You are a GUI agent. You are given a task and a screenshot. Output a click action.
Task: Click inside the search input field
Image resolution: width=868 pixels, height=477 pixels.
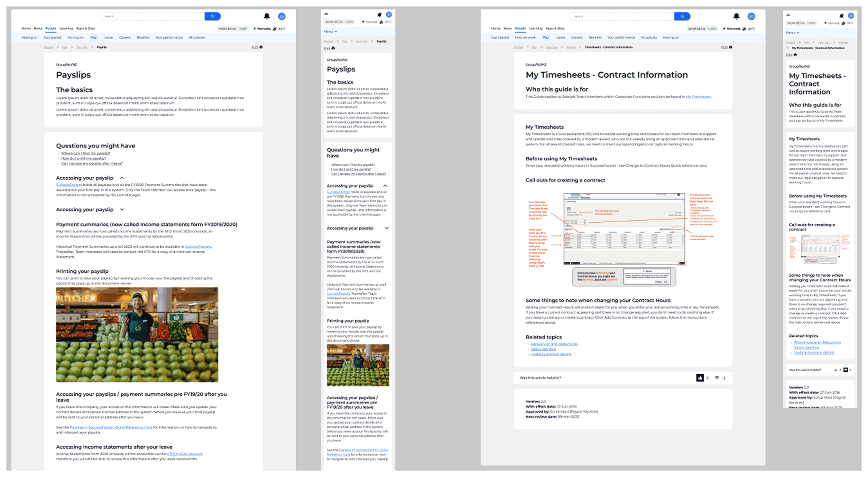click(152, 16)
